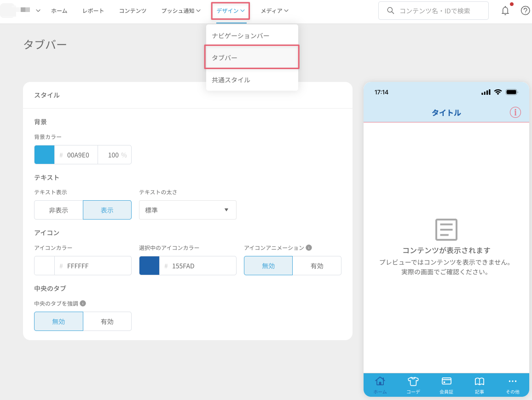The height and width of the screenshot is (400, 532).
Task: Open the デザイン dropdown menu
Action: 231,11
